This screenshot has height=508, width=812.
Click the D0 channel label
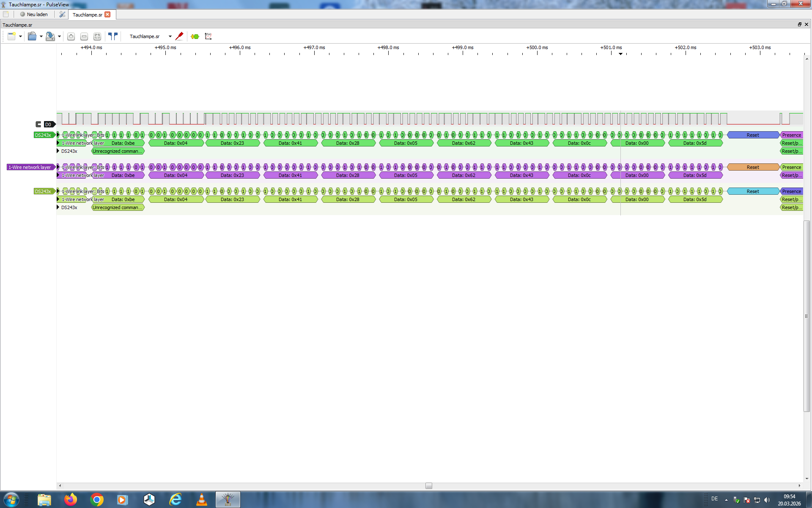[48, 124]
